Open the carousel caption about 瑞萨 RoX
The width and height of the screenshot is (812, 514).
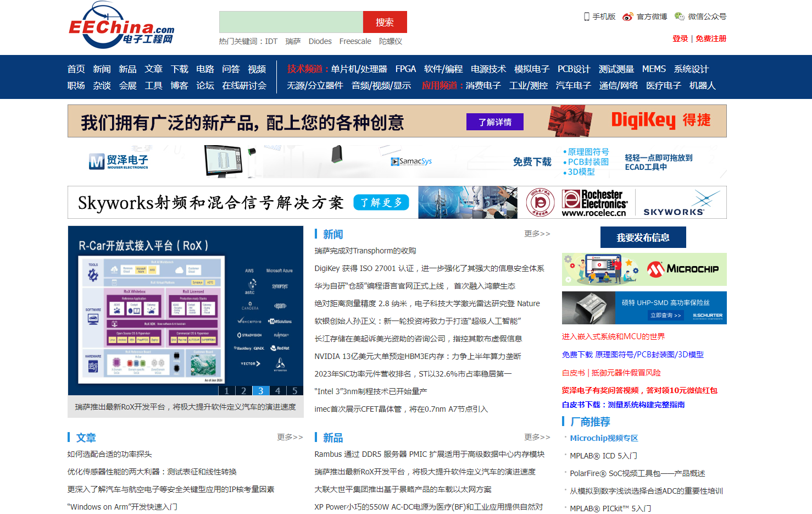186,407
